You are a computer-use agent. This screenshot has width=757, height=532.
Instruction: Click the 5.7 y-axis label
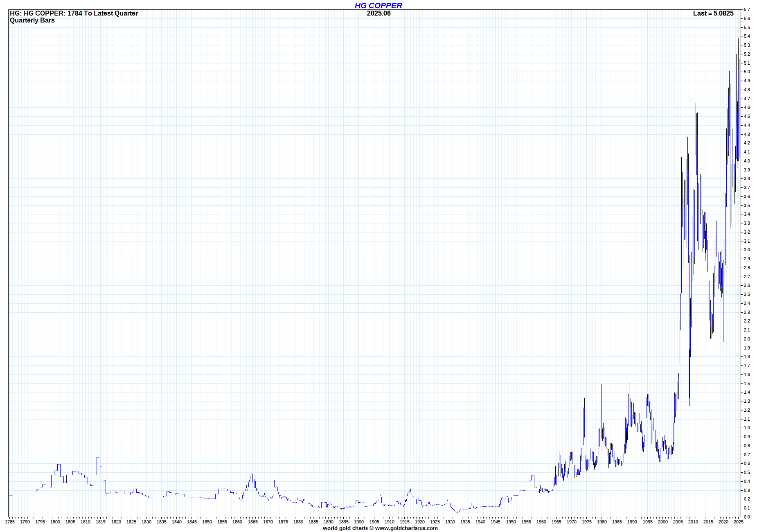click(x=747, y=9)
